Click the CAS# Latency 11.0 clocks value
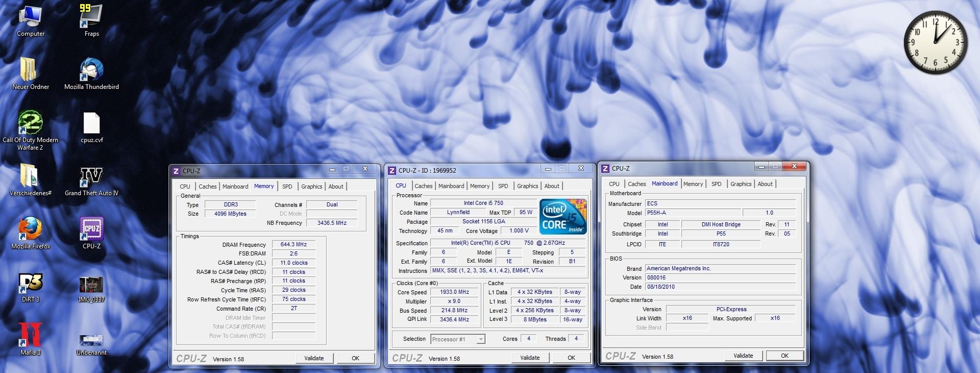Viewport: 980px width, 373px height. coord(294,263)
